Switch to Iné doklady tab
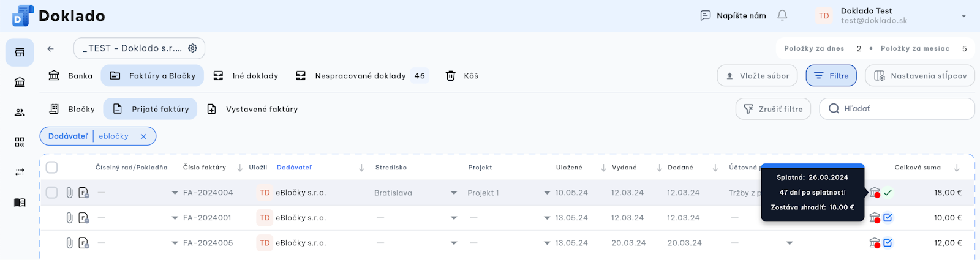980x260 pixels. pyautogui.click(x=246, y=76)
